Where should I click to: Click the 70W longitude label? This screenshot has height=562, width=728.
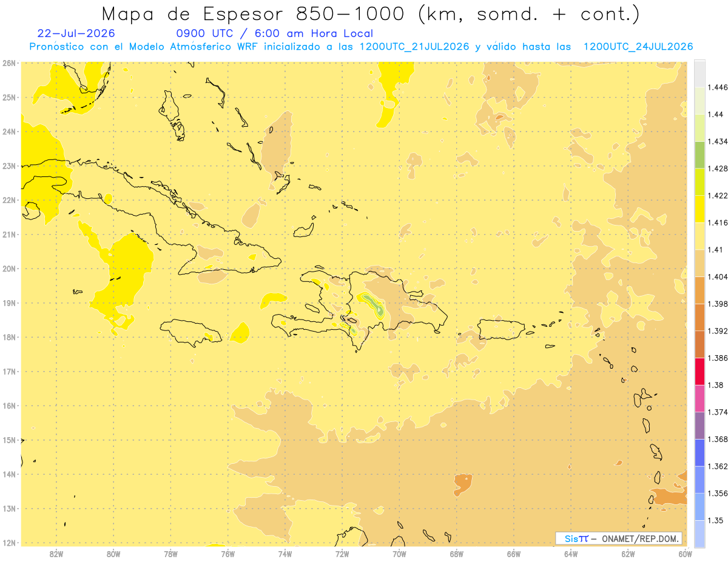tap(399, 554)
